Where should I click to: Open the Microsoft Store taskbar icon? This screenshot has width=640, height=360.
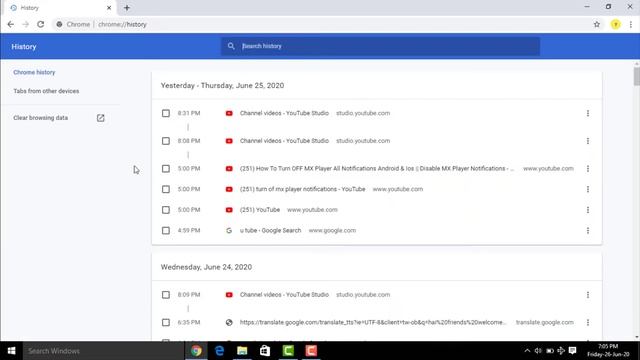(265, 351)
